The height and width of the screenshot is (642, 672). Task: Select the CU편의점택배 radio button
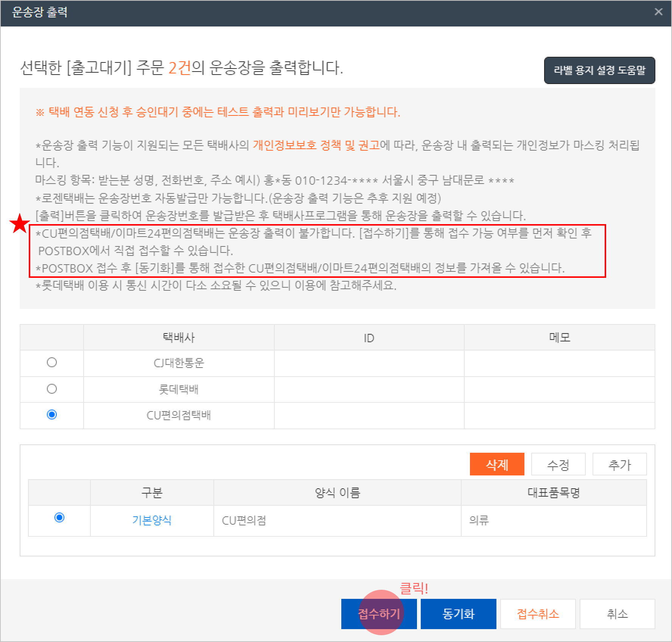click(x=52, y=415)
